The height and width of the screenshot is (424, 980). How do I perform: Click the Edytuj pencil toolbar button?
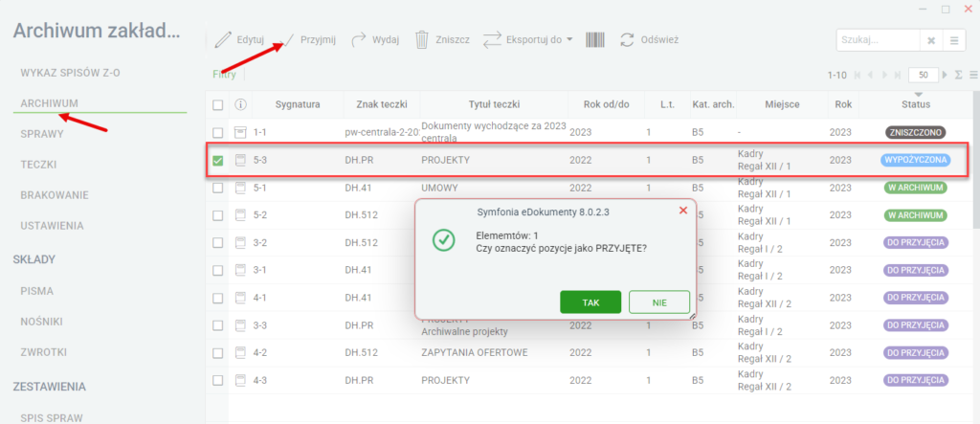pos(239,40)
